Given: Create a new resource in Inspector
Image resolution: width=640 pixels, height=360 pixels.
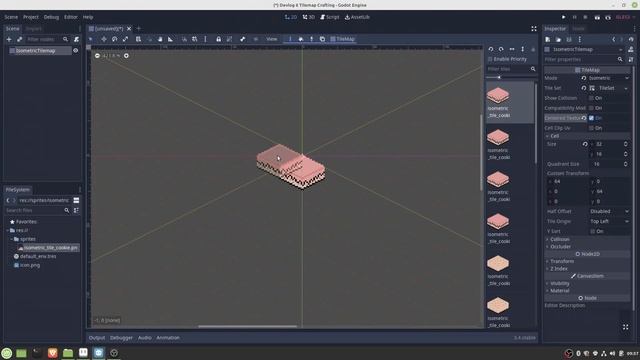Looking at the screenshot, I should click(x=548, y=40).
